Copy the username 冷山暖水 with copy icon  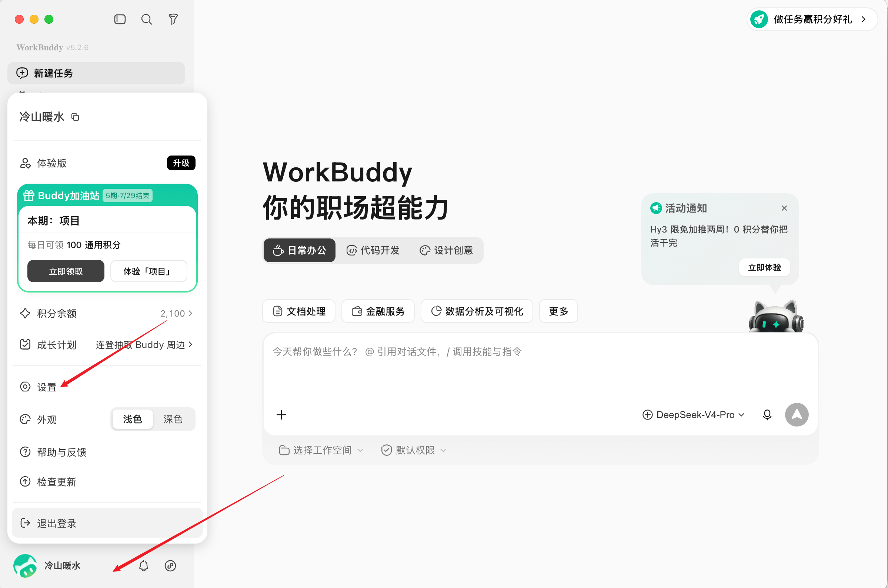tap(76, 117)
